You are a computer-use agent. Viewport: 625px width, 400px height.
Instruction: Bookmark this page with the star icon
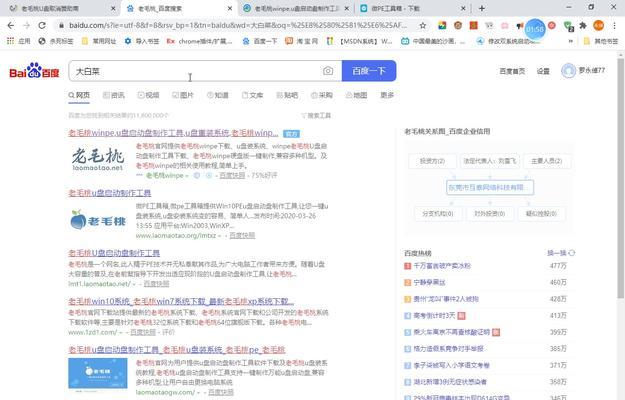[x=423, y=25]
